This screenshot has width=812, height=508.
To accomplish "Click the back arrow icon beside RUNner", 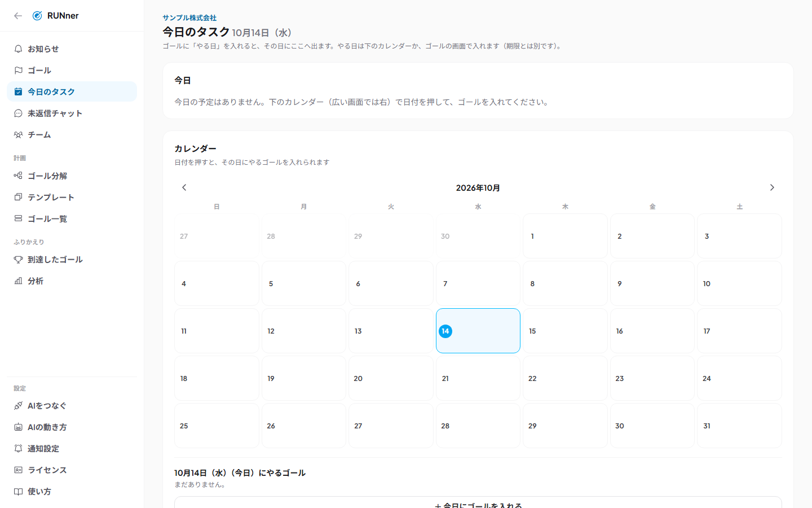I will click(x=18, y=16).
